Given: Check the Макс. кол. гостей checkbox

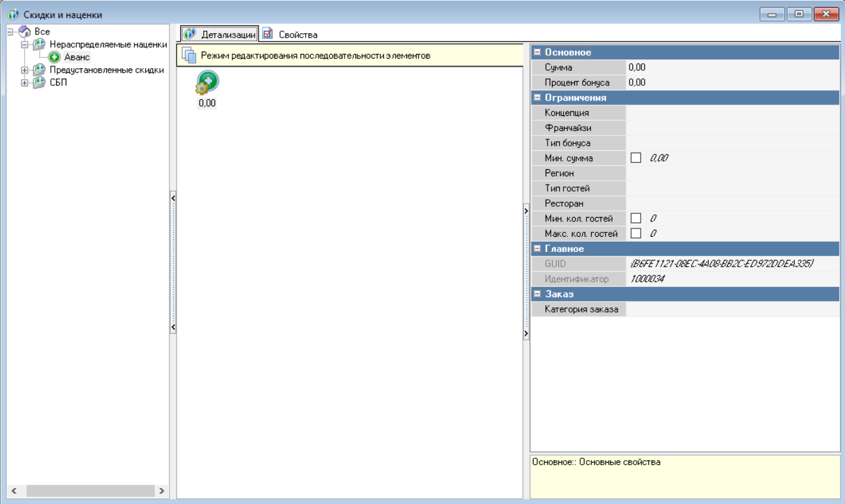Looking at the screenshot, I should click(x=635, y=234).
